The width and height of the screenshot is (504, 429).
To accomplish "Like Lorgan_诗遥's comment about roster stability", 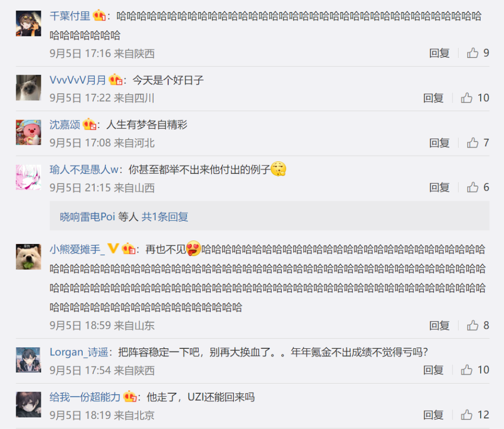I will tap(475, 370).
